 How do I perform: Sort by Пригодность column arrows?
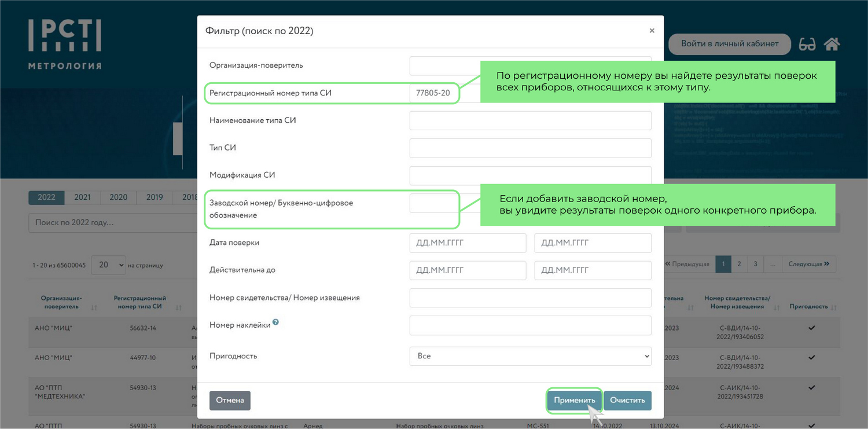pos(834,307)
